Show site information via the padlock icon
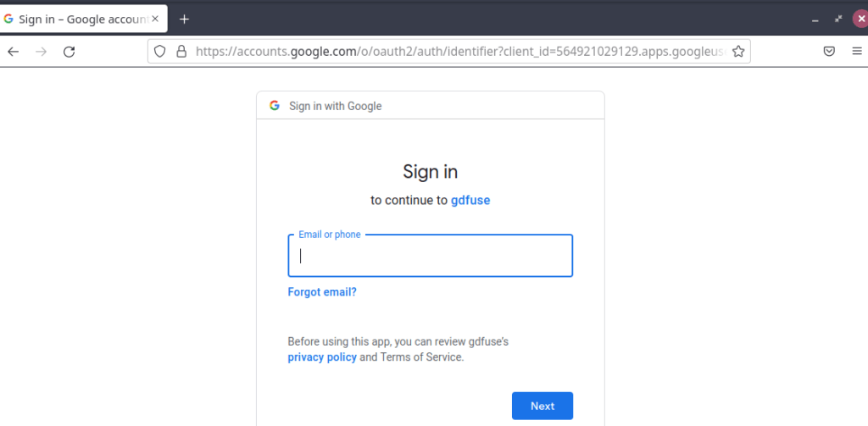This screenshot has height=426, width=868. [181, 52]
